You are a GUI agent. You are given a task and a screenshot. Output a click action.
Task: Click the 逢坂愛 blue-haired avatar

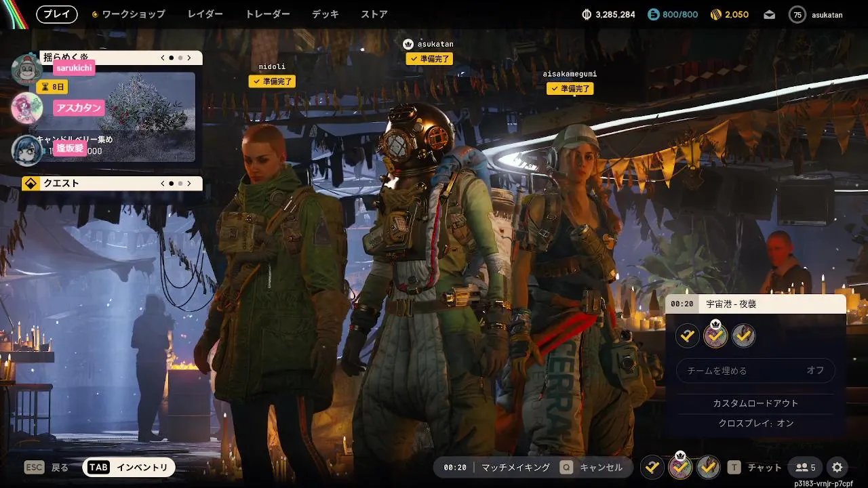pyautogui.click(x=27, y=150)
